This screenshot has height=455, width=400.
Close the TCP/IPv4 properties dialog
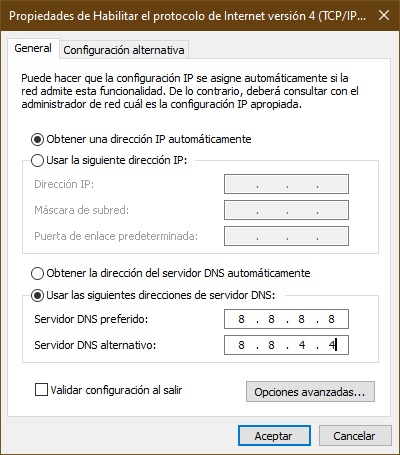click(384, 15)
